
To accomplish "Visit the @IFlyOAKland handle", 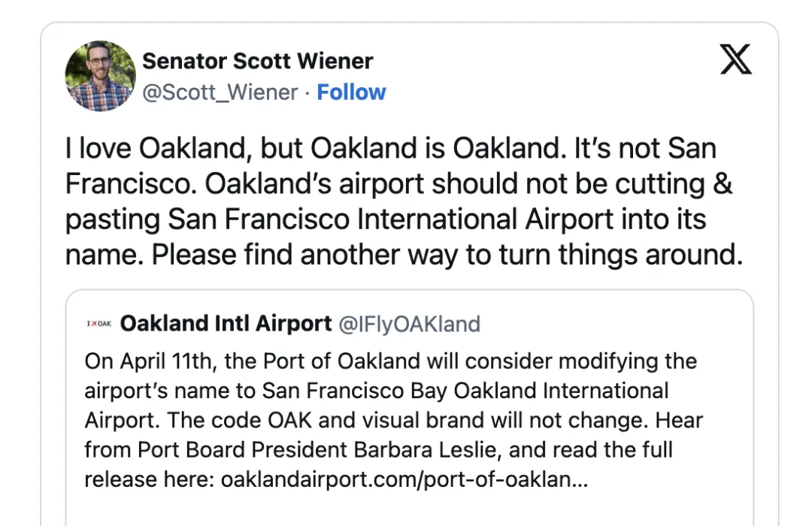I will pyautogui.click(x=410, y=324).
